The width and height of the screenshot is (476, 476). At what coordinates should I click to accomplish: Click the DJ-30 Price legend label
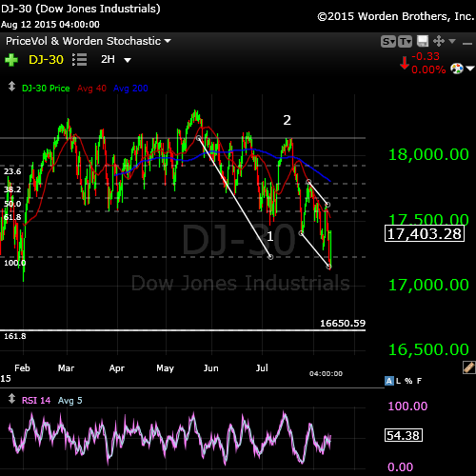pos(46,89)
